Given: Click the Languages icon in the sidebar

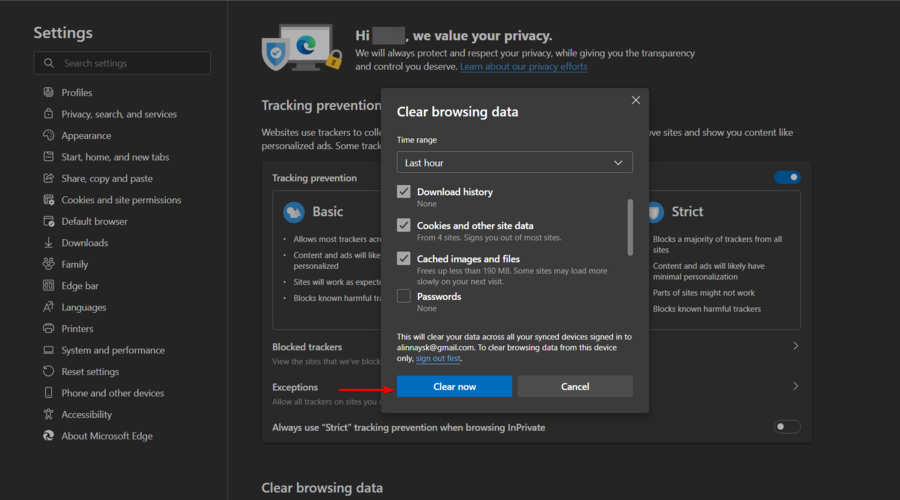Looking at the screenshot, I should coord(48,307).
